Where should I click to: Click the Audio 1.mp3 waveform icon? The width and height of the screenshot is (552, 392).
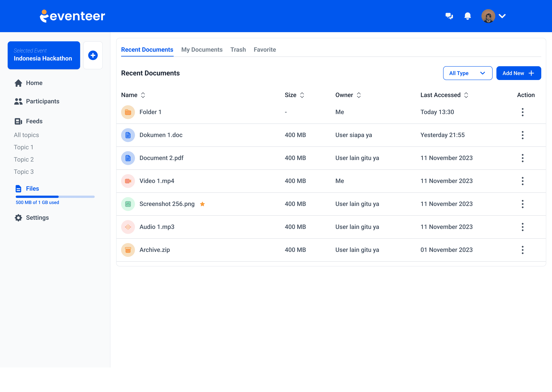pos(128,227)
